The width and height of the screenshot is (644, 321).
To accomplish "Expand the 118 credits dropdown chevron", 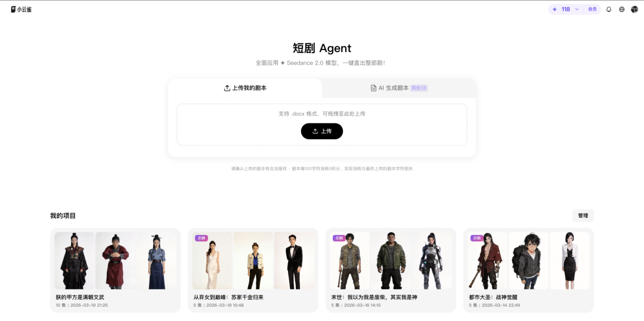I will pos(577,9).
